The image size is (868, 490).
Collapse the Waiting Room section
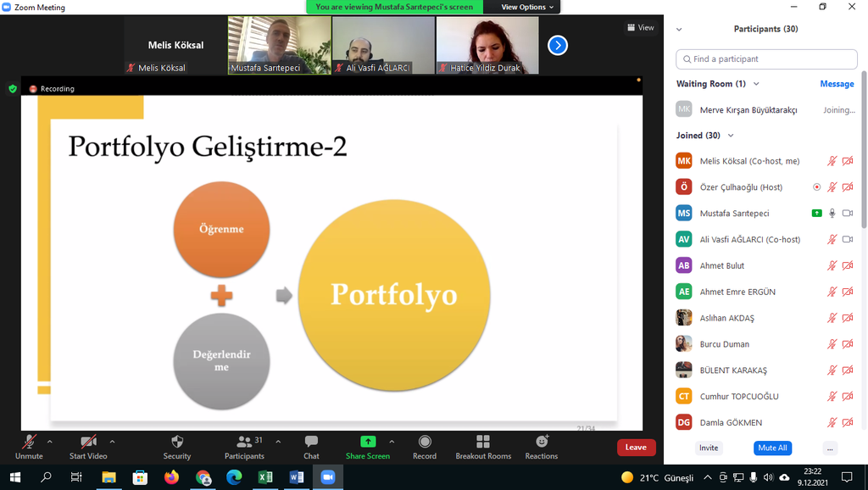click(x=756, y=84)
